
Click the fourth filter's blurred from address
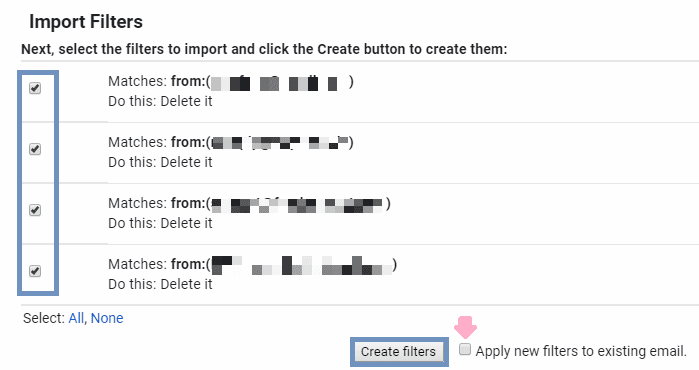coord(301,265)
